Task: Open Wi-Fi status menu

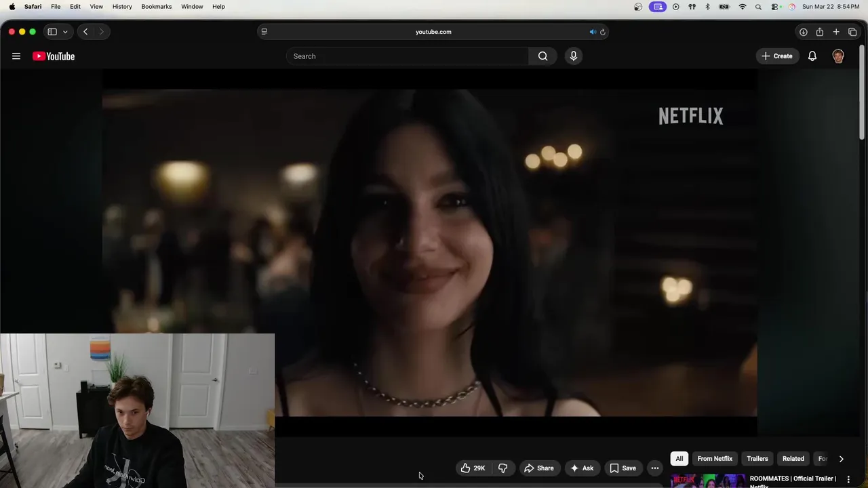Action: click(743, 7)
